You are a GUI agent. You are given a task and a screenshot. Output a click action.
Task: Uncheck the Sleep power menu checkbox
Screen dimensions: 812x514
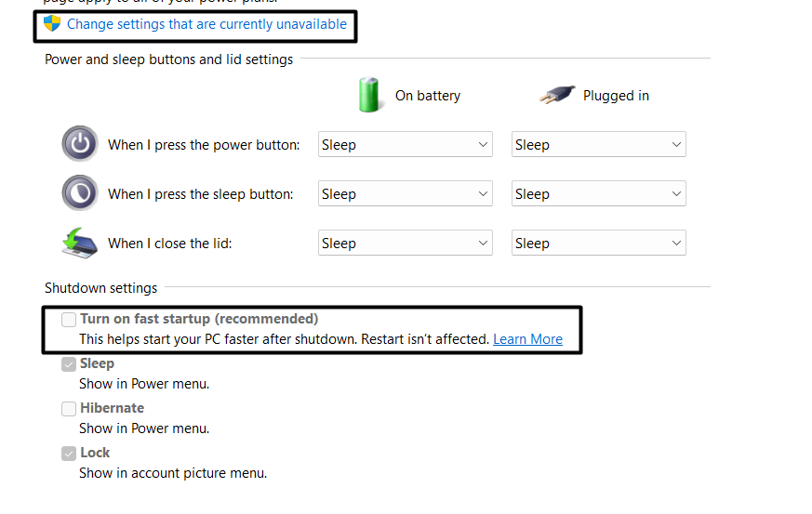[69, 364]
